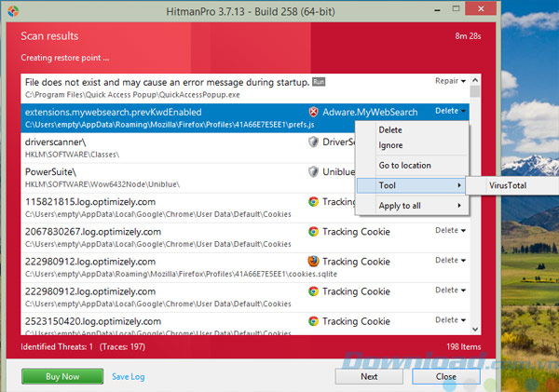Viewport: 559px width, 392px height.
Task: Open the Save Log link
Action: coord(128,376)
